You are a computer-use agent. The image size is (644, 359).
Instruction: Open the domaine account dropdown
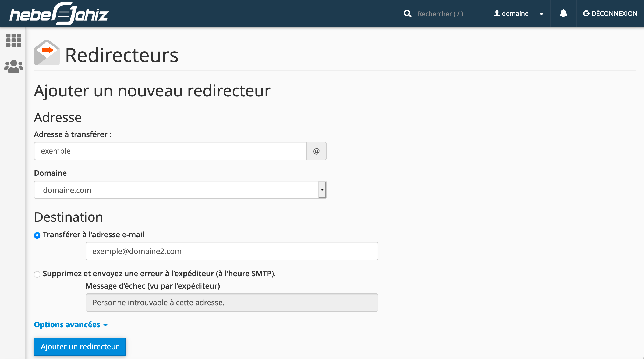coord(518,14)
